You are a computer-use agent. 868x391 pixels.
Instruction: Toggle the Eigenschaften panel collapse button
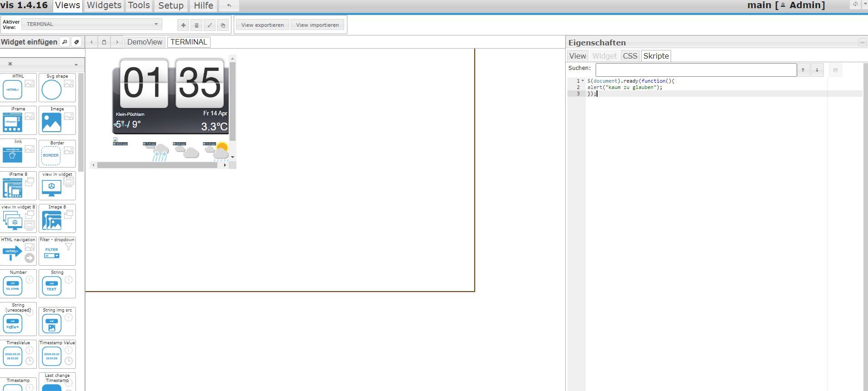[x=862, y=42]
